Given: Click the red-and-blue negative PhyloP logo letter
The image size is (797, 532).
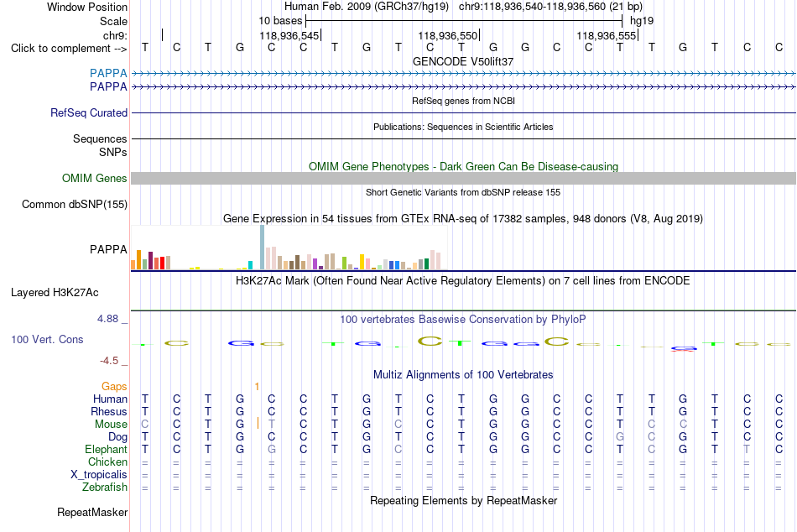Looking at the screenshot, I should pos(683,349).
